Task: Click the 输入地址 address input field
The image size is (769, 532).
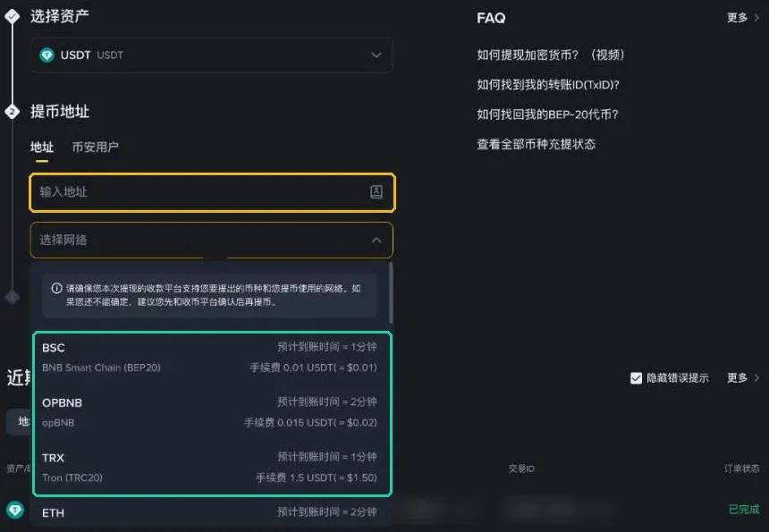Action: point(212,192)
